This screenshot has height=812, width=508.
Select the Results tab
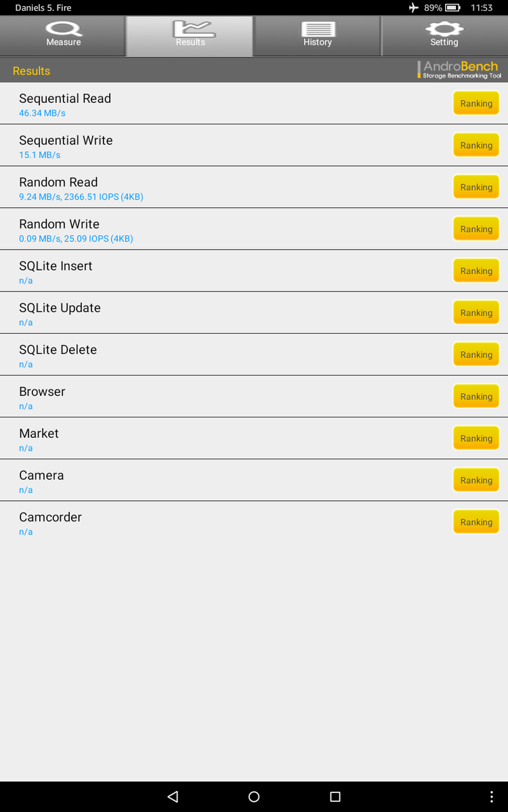coord(190,35)
